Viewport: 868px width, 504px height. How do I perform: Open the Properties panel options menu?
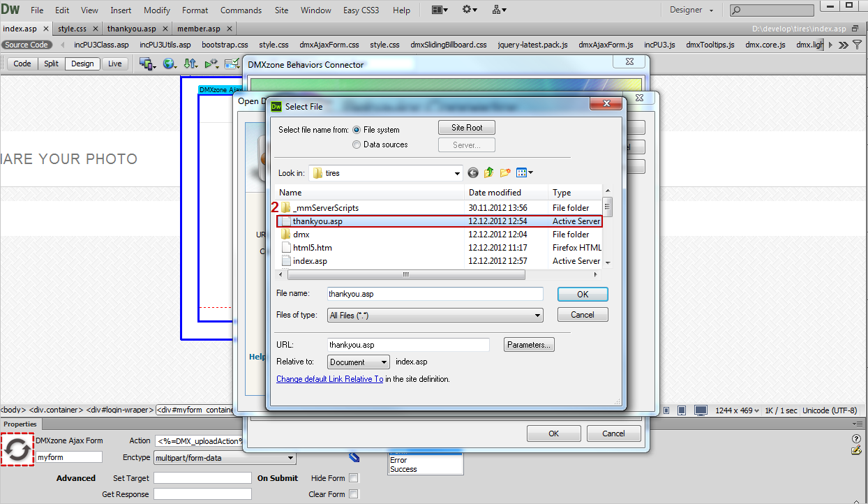tap(858, 424)
